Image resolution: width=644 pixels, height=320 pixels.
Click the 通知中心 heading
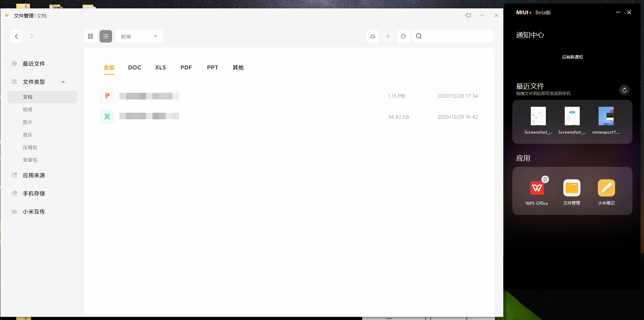point(530,35)
